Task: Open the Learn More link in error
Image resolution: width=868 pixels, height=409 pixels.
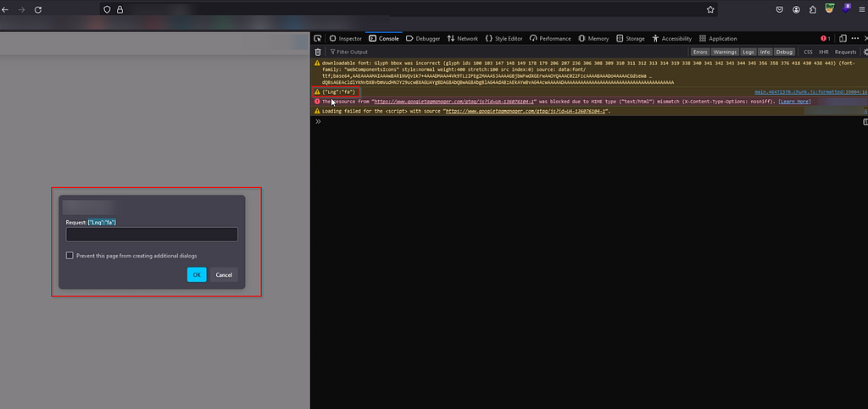Action: (x=794, y=102)
